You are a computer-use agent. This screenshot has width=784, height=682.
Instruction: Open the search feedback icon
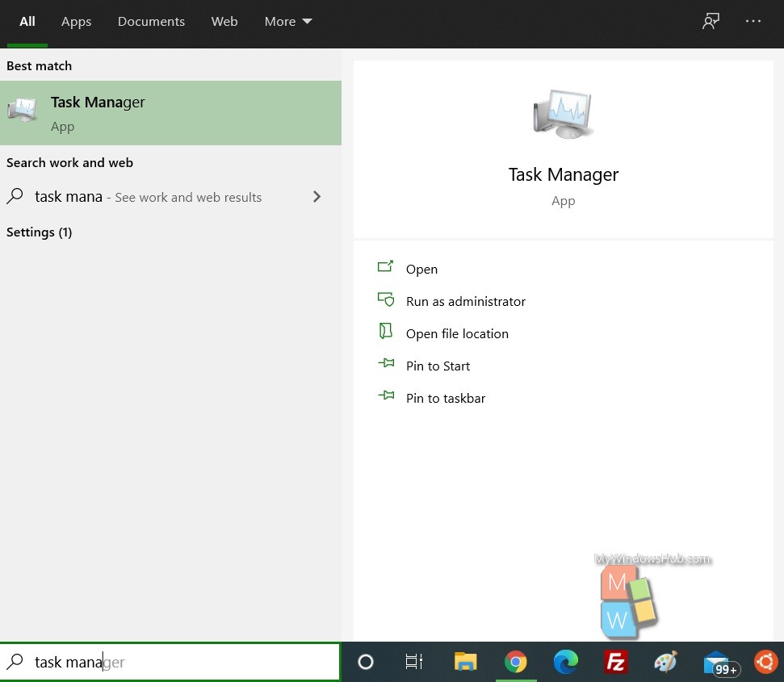tap(711, 22)
